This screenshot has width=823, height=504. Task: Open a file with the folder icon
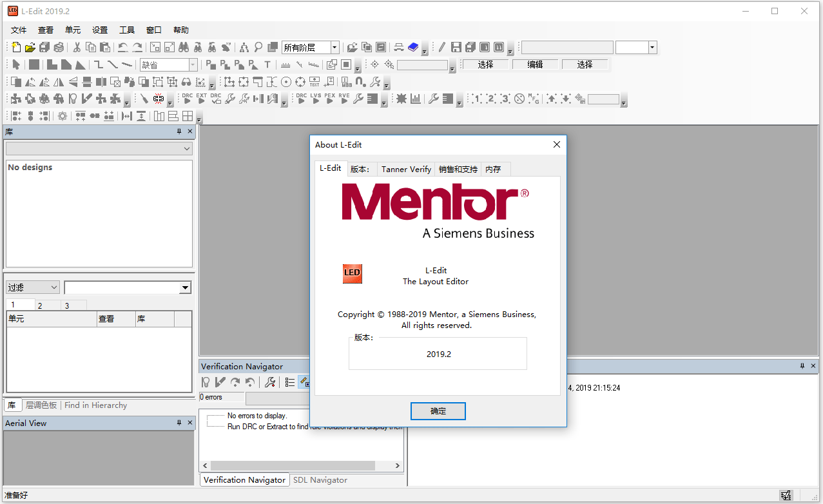click(x=30, y=47)
